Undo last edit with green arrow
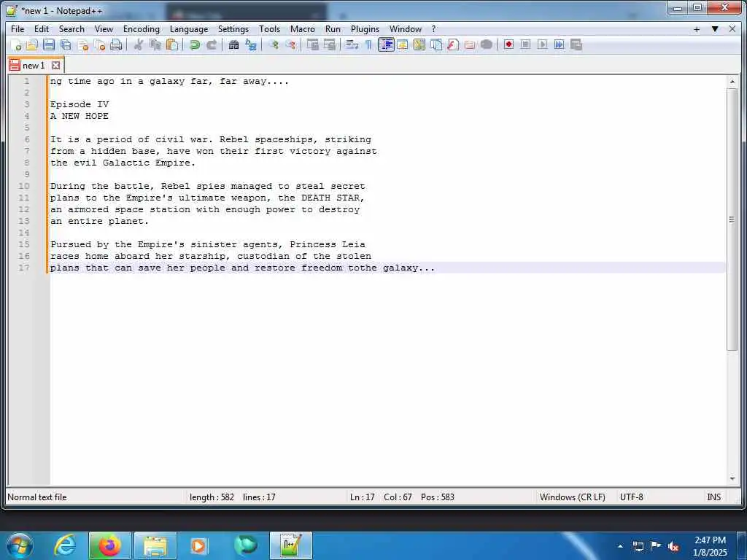This screenshot has width=747, height=560. click(x=194, y=44)
